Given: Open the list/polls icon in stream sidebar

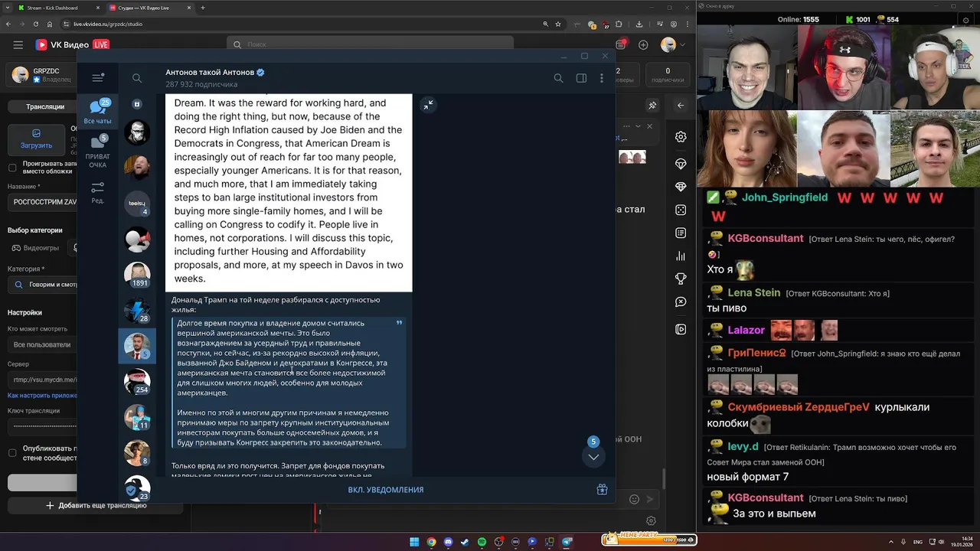Looking at the screenshot, I should tap(681, 233).
